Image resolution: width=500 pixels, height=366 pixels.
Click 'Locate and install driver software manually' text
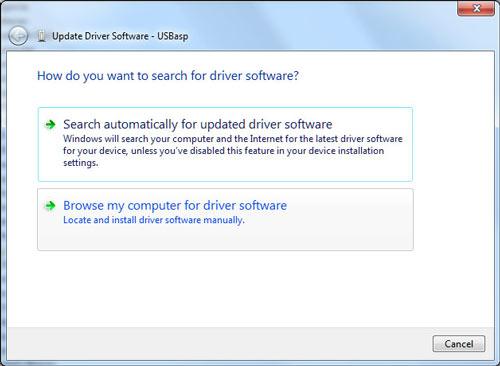tap(154, 220)
